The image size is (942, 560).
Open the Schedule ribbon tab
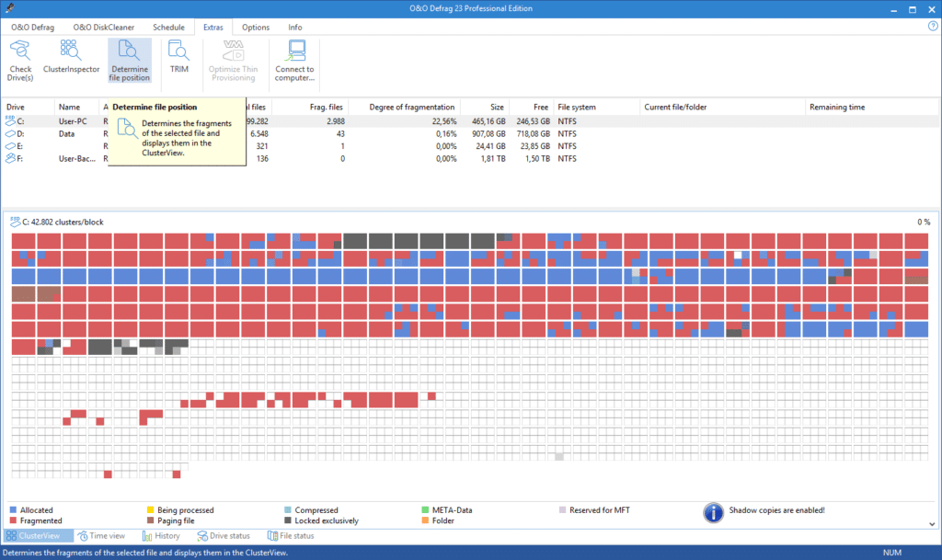click(168, 28)
